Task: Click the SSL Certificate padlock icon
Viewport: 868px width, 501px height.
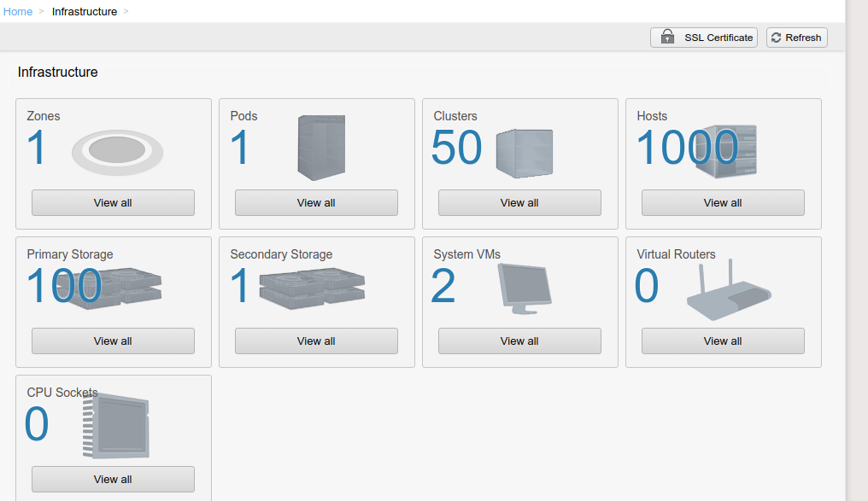Action: click(x=667, y=37)
